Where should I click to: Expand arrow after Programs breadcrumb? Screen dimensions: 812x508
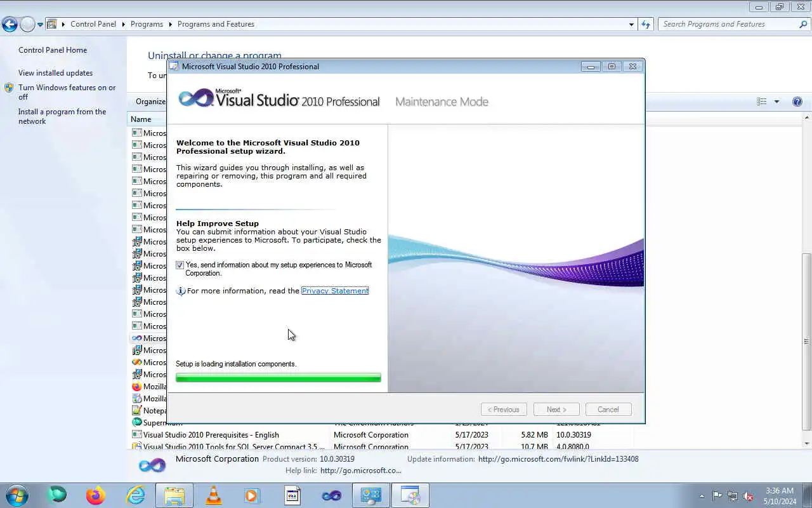pyautogui.click(x=170, y=24)
